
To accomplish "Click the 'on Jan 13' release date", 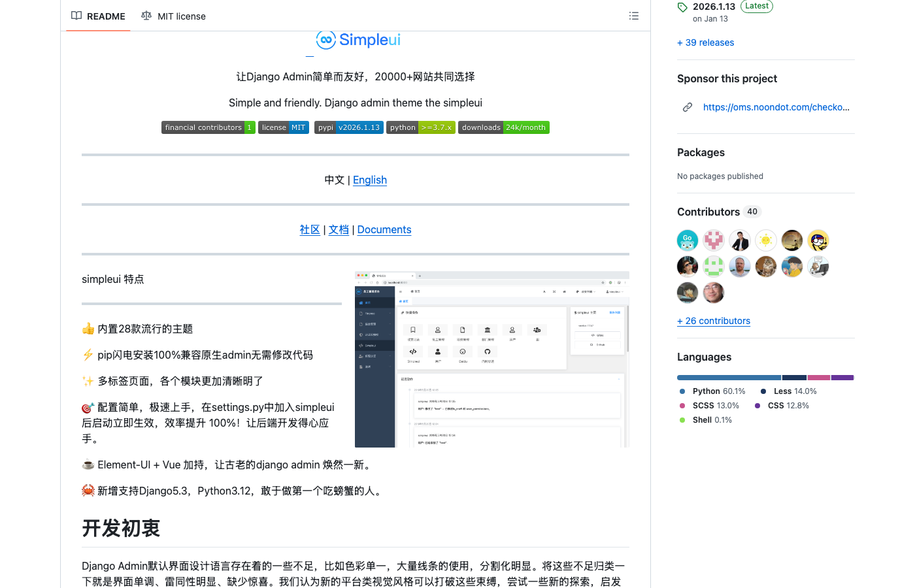I will [x=710, y=19].
